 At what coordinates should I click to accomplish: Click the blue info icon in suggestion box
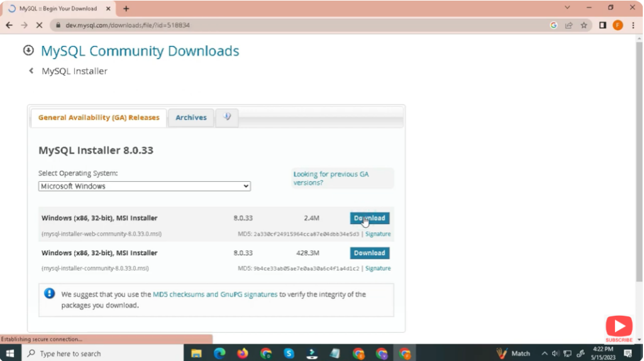tap(49, 293)
